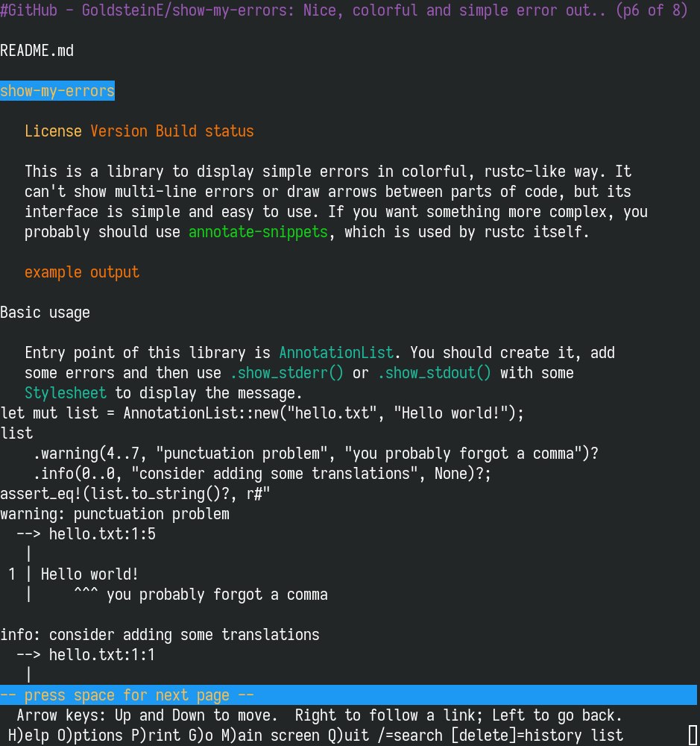Follow the annotate-snippets link
This screenshot has width=700, height=746.
[258, 232]
